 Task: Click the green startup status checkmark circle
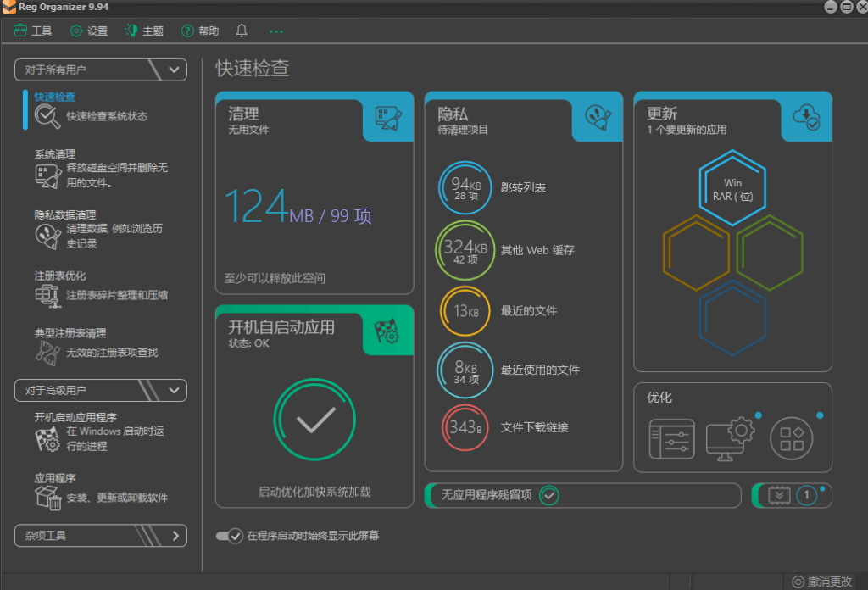[x=314, y=420]
